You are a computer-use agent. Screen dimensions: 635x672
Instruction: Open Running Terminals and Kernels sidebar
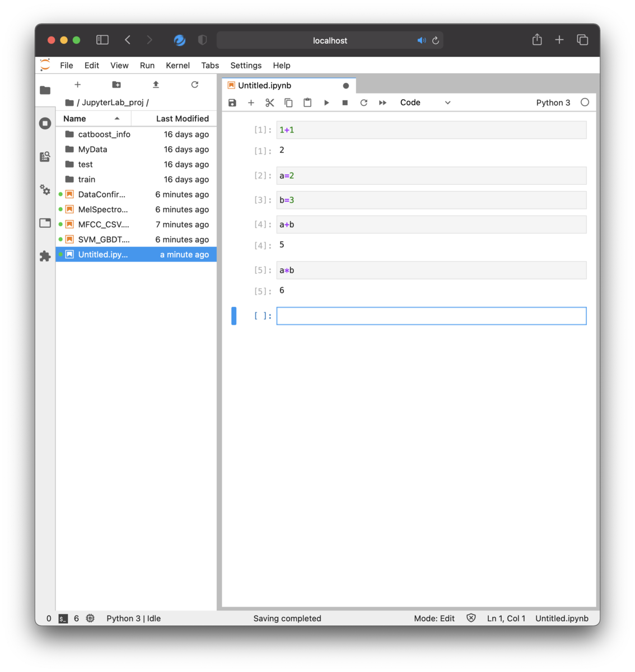click(x=45, y=123)
